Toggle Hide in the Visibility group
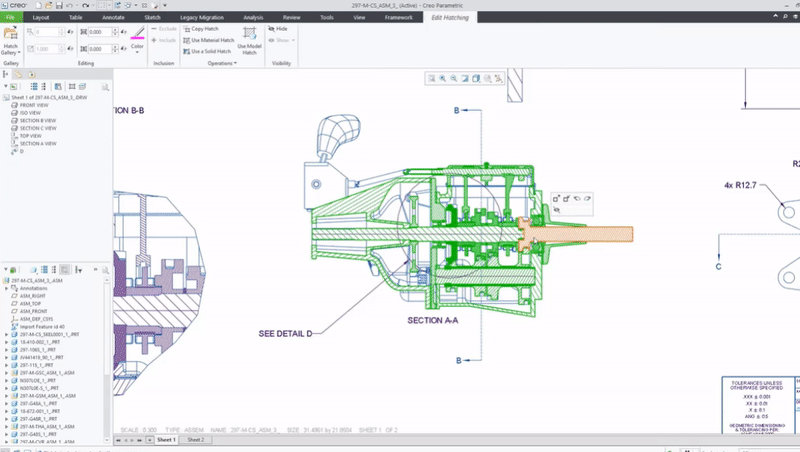Screen dimensions: 800x452 (x=281, y=29)
